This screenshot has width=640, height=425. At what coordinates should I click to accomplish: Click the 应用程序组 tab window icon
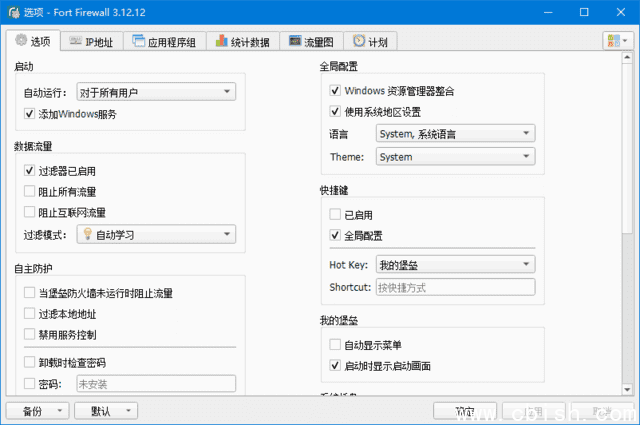[138, 42]
